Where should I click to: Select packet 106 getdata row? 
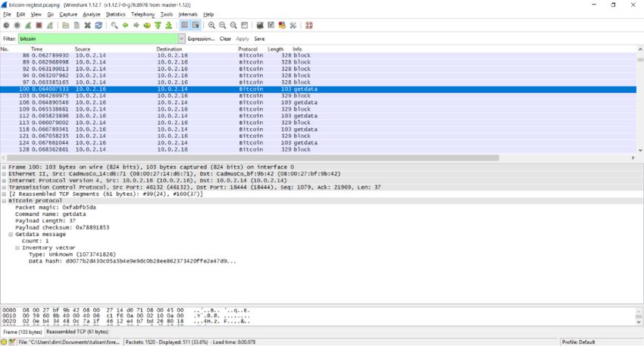(x=318, y=103)
